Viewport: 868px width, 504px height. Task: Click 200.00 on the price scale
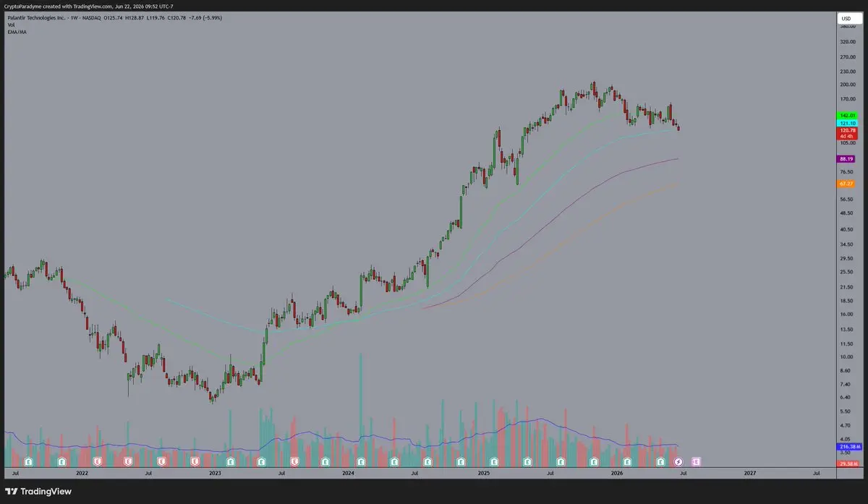tap(847, 85)
